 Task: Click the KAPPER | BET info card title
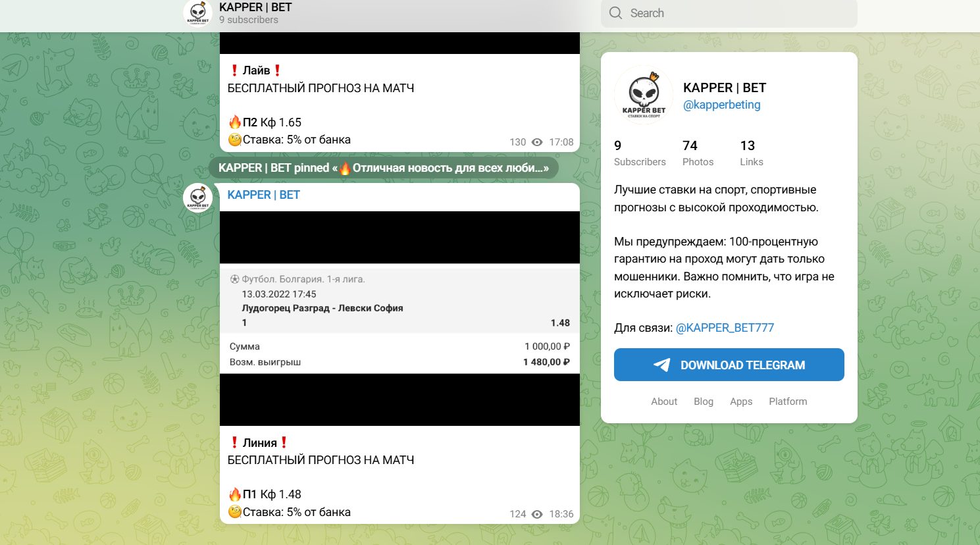tap(725, 88)
